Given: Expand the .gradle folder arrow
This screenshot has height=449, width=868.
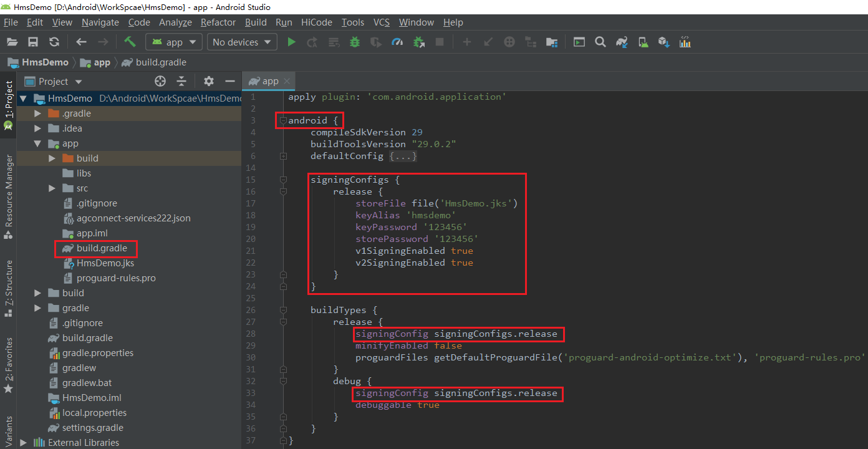Looking at the screenshot, I should (x=37, y=113).
